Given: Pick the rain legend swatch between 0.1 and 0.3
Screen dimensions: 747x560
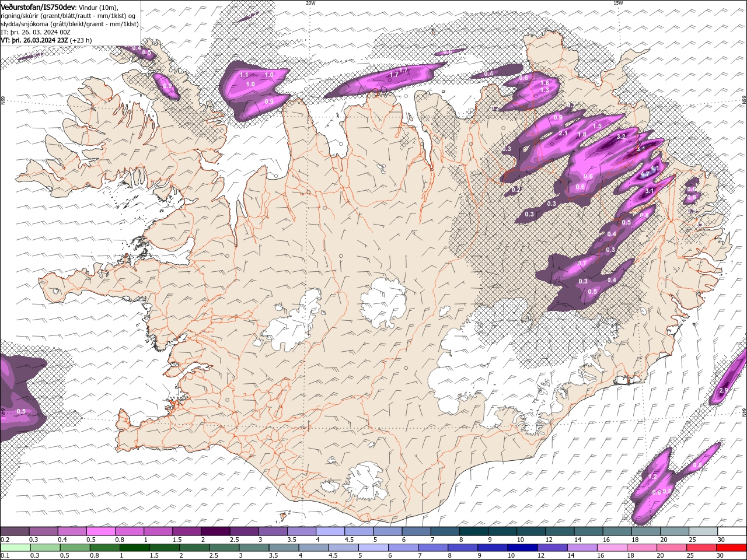Looking at the screenshot, I should [x=15, y=547].
